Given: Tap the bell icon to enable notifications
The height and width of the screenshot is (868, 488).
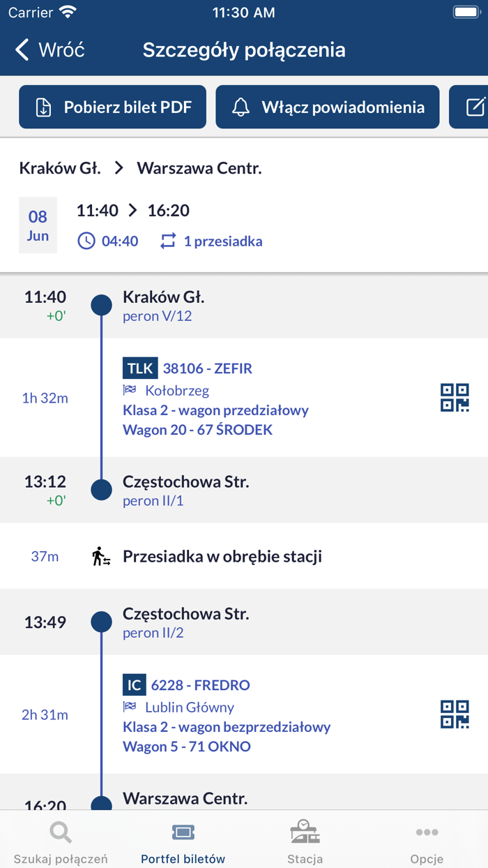Looking at the screenshot, I should [x=241, y=107].
